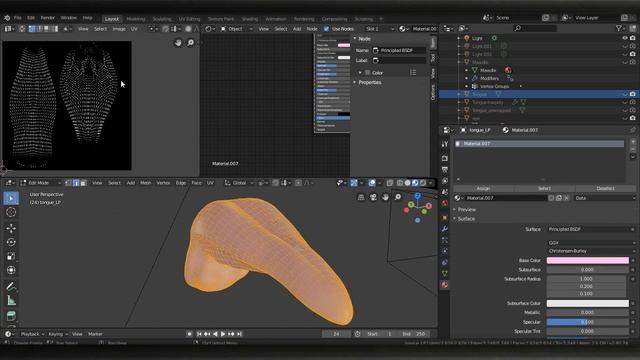Hide the Light object in viewport
The image size is (640, 360).
(x=624, y=38)
